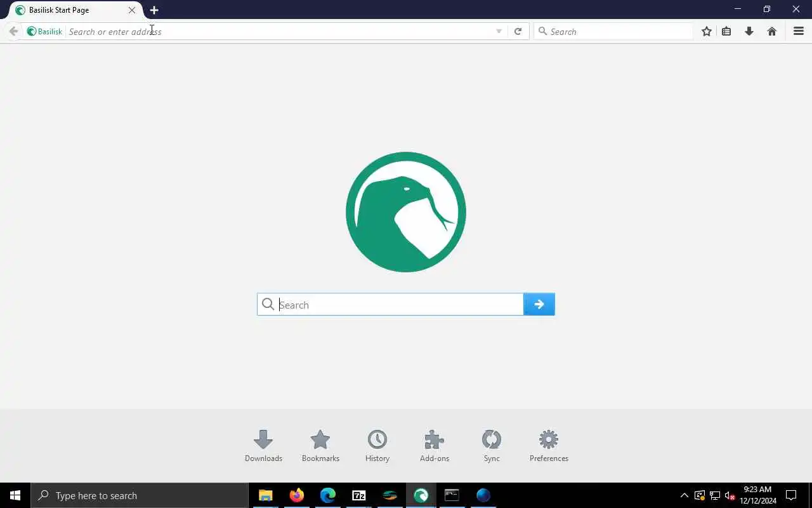Click the Windows taskbar search box
The image size is (812, 508).
[139, 495]
